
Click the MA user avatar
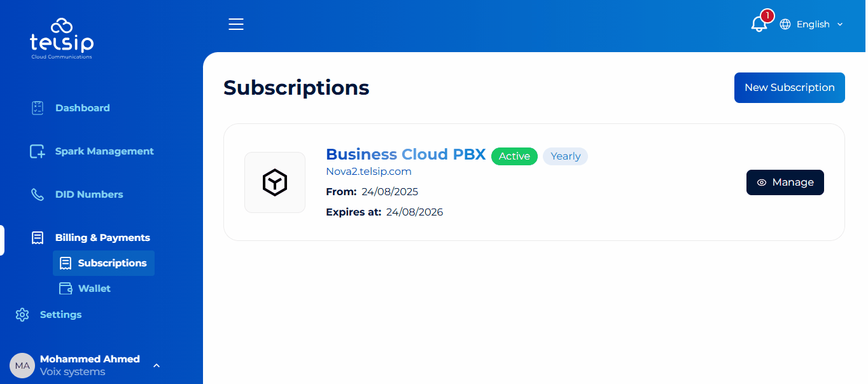click(x=22, y=366)
